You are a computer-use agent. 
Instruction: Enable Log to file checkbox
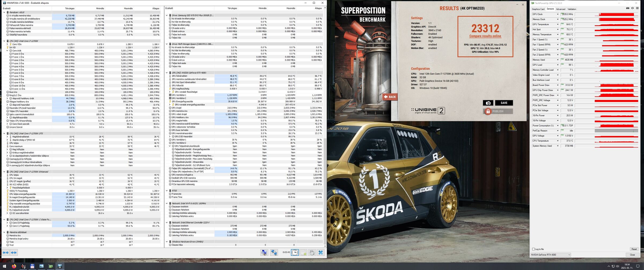coord(533,249)
